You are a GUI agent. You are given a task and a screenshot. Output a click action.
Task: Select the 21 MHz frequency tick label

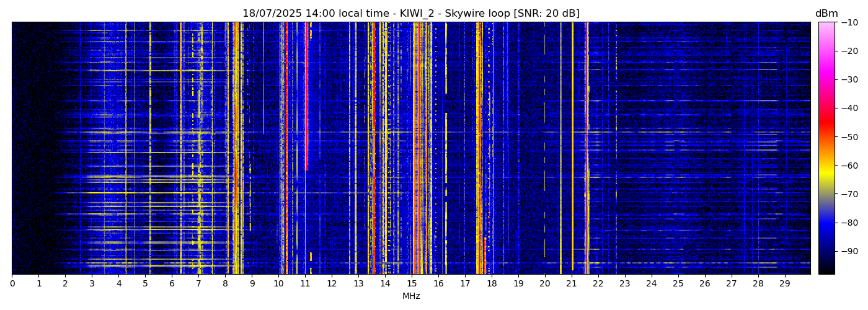(572, 283)
